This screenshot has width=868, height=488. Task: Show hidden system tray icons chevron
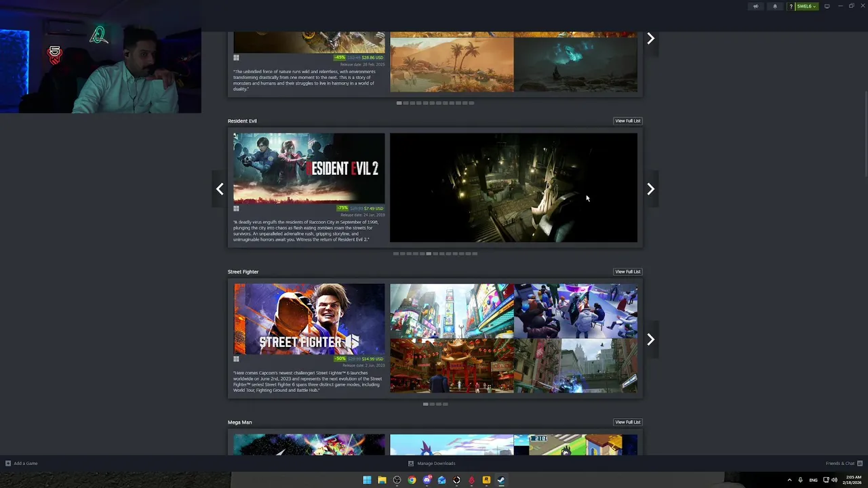pos(789,480)
